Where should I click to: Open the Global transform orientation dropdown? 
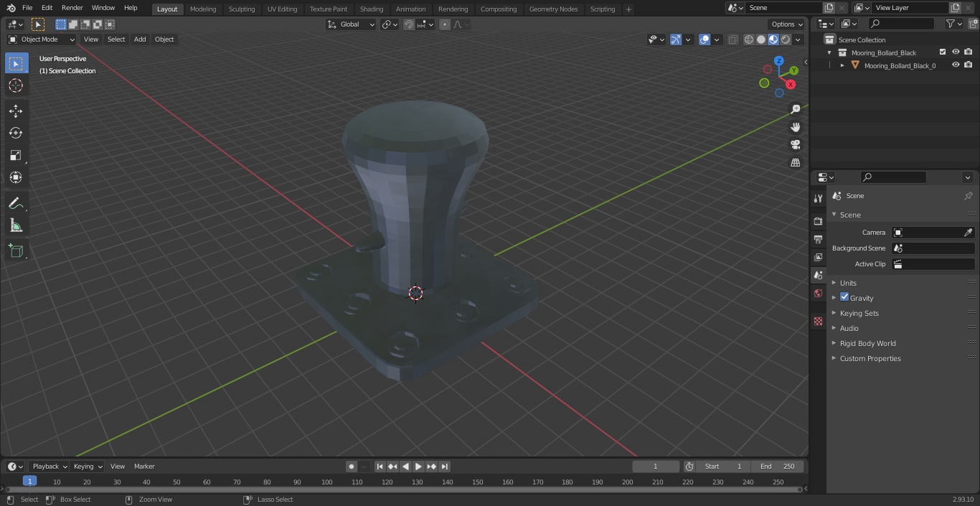point(352,24)
